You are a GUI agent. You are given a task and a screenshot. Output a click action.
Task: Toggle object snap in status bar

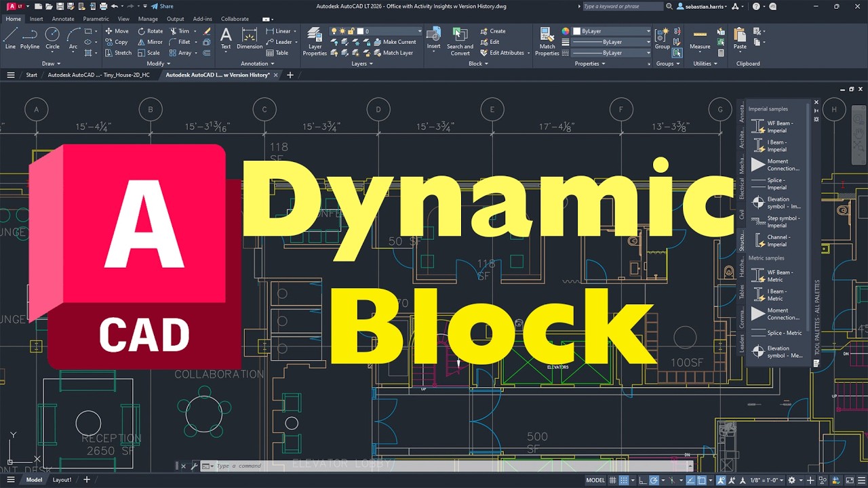point(701,481)
